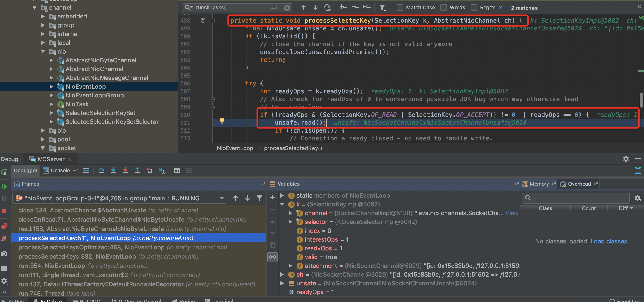This screenshot has height=302, width=644.
Task: Toggle the Words search checkbox
Action: pos(444,7)
